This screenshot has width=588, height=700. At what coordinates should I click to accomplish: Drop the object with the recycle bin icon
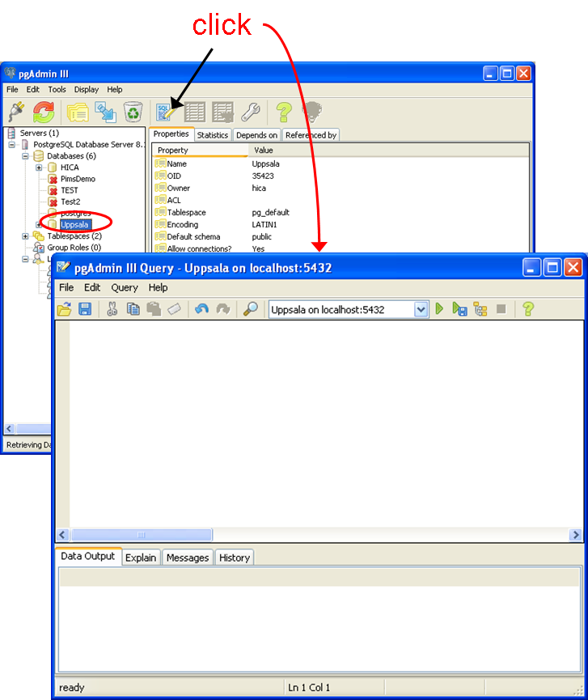(x=133, y=112)
